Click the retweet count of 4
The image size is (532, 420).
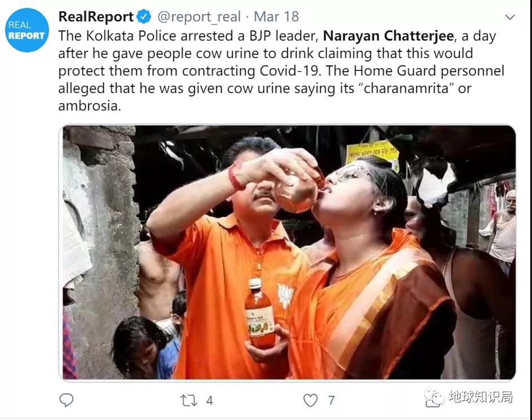(210, 400)
